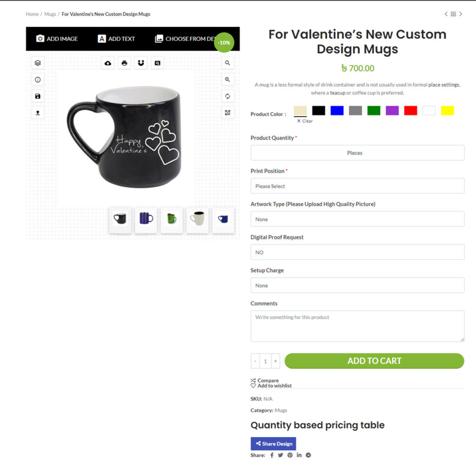Share on Pinterest icon
Screen dimensions: 476x476
(290, 455)
